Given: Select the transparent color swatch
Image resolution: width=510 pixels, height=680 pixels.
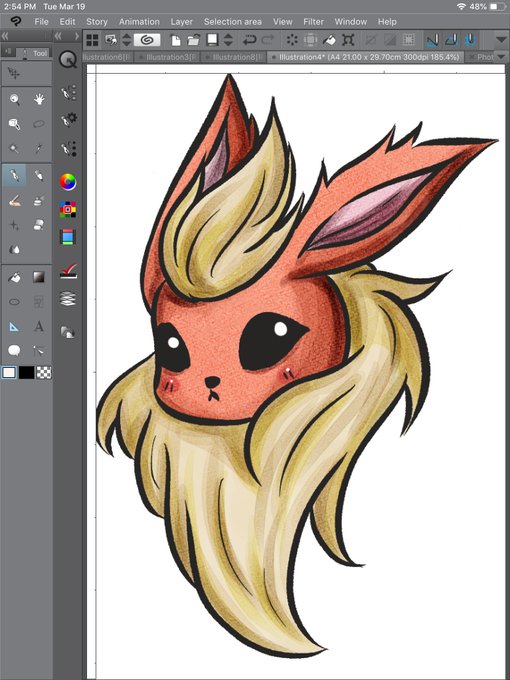Looking at the screenshot, I should point(44,373).
